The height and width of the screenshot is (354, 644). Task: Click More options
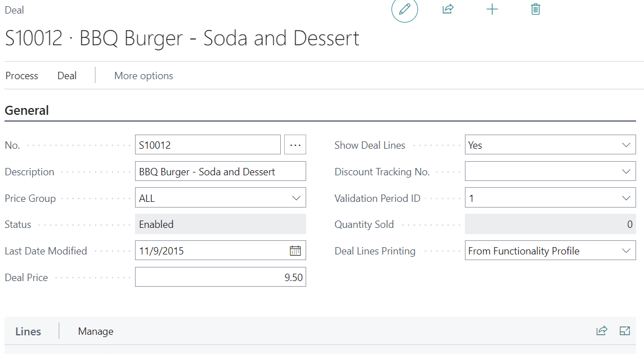click(x=143, y=76)
